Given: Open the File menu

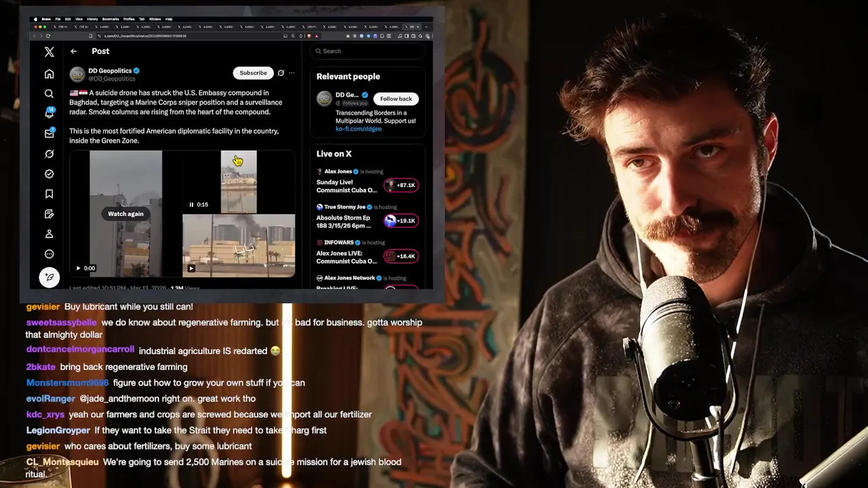Looking at the screenshot, I should coord(58,19).
